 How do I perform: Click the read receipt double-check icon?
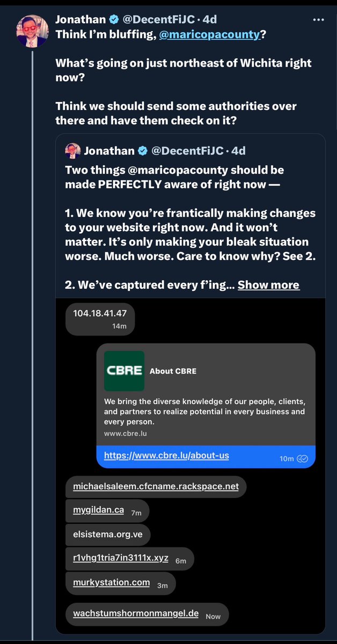[x=302, y=458]
